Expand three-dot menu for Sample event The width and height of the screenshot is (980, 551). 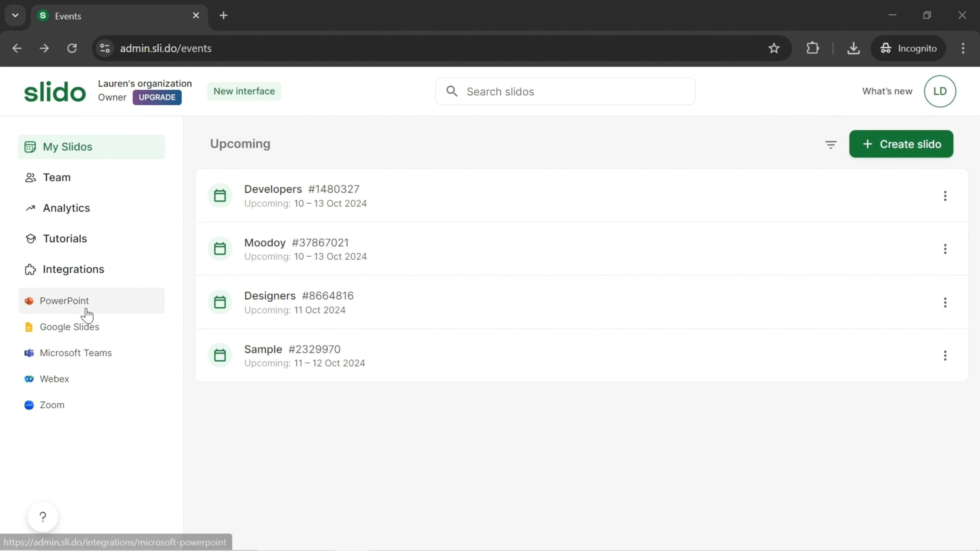pyautogui.click(x=945, y=356)
